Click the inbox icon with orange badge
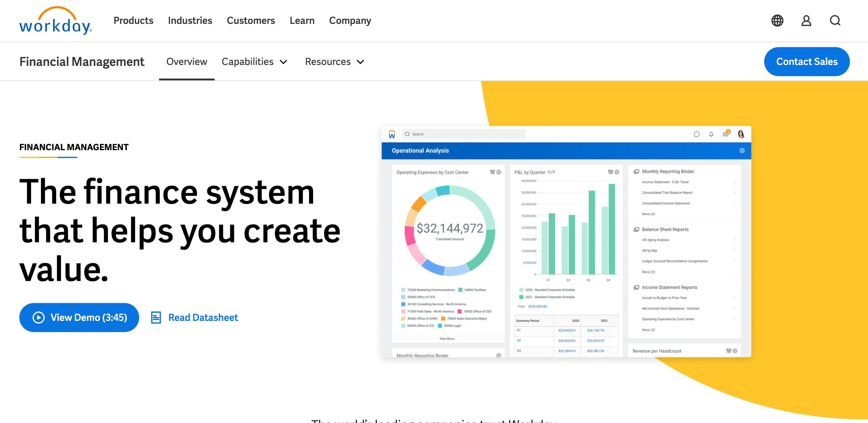Screen dimensions: 868x423 pyautogui.click(x=726, y=134)
